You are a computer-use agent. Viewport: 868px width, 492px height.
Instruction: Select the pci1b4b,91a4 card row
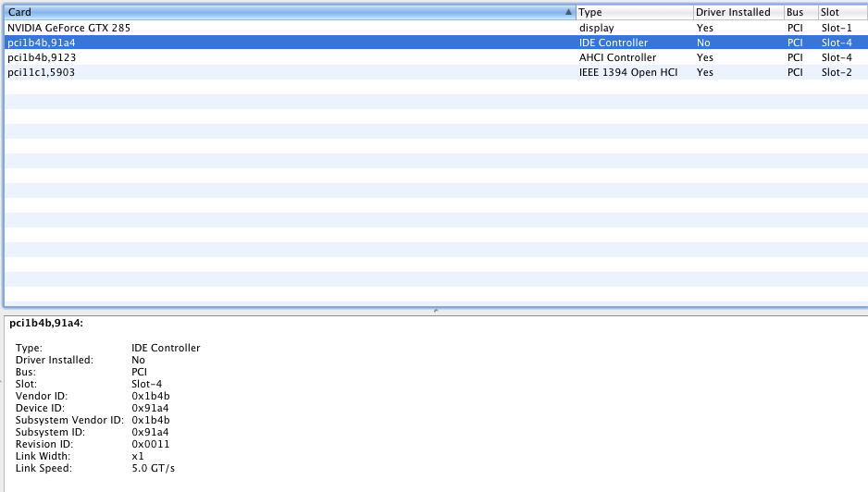(x=436, y=43)
